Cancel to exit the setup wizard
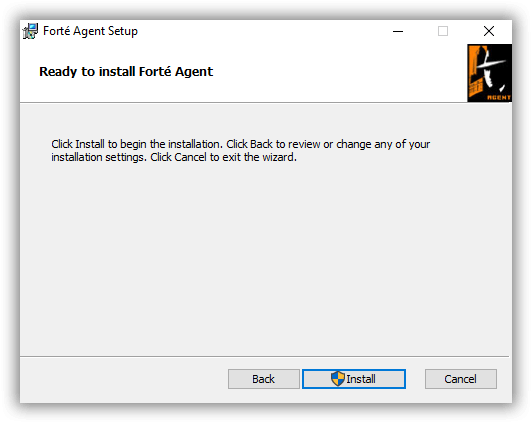 coord(461,379)
